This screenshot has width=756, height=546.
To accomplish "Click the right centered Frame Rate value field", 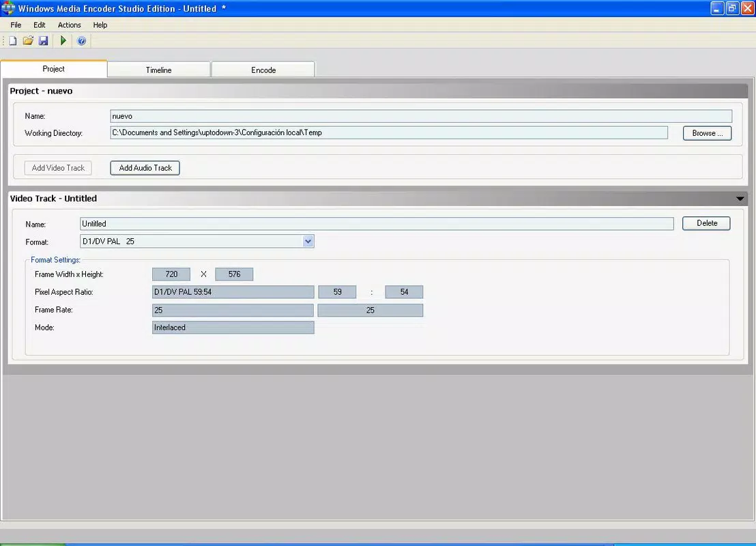I will click(x=370, y=310).
